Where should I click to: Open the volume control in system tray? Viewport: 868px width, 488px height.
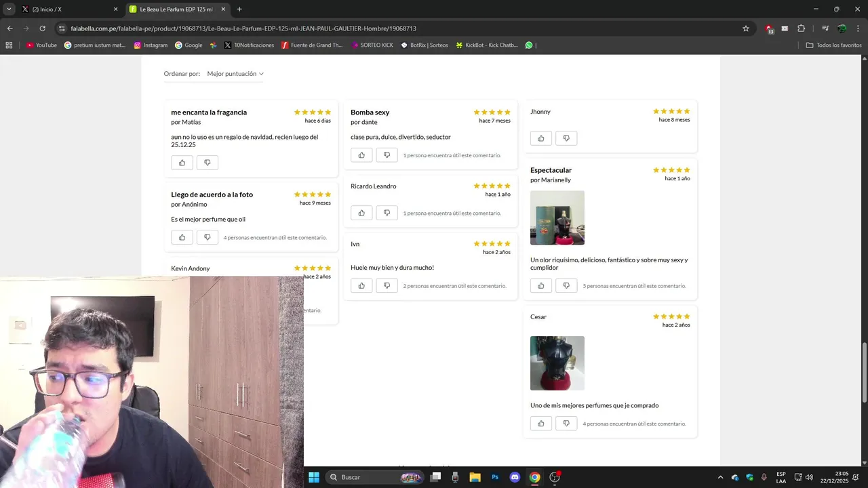click(x=809, y=477)
